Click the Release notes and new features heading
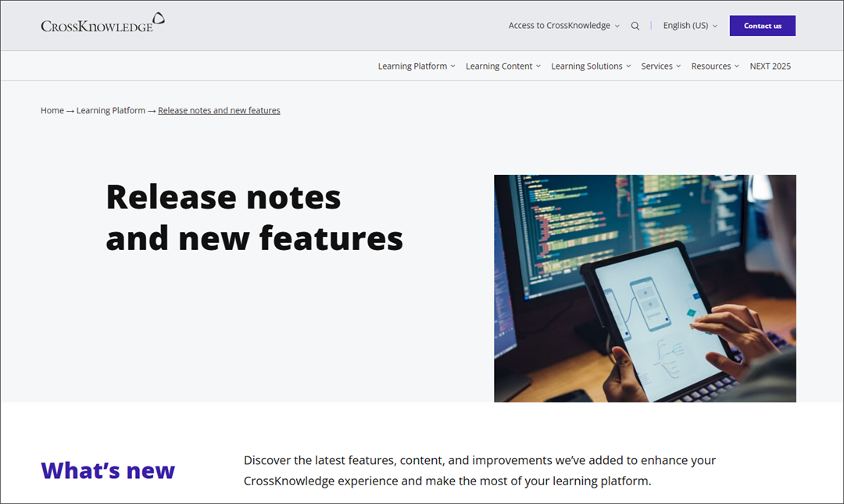The height and width of the screenshot is (504, 844). tap(254, 217)
